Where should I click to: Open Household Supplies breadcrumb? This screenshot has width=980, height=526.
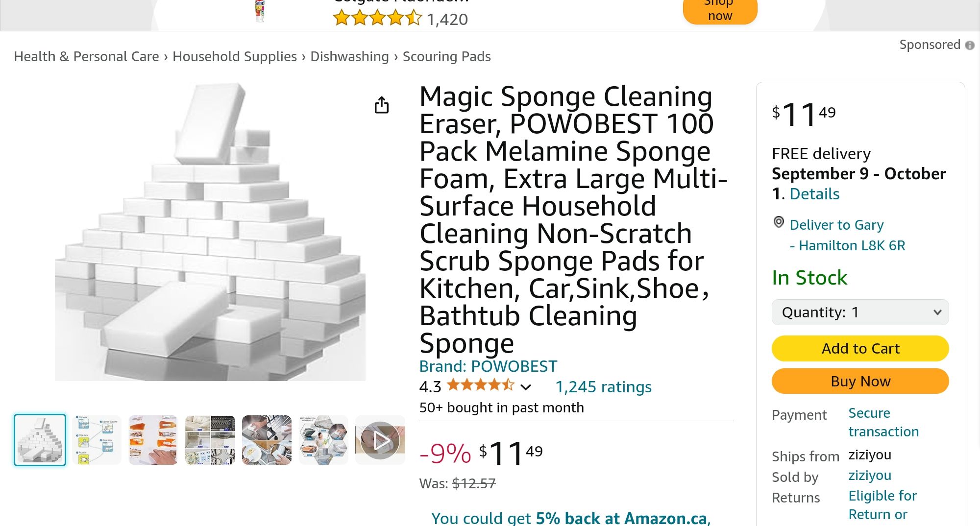235,57
